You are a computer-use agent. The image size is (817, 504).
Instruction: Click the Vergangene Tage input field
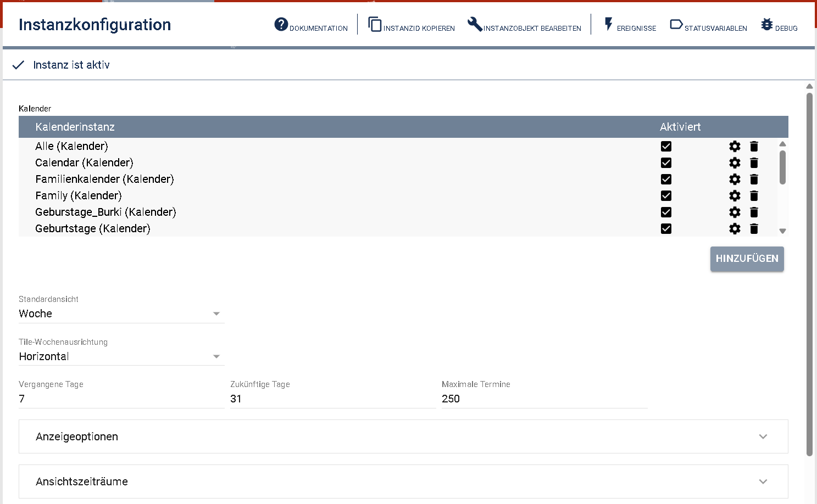[121, 399]
